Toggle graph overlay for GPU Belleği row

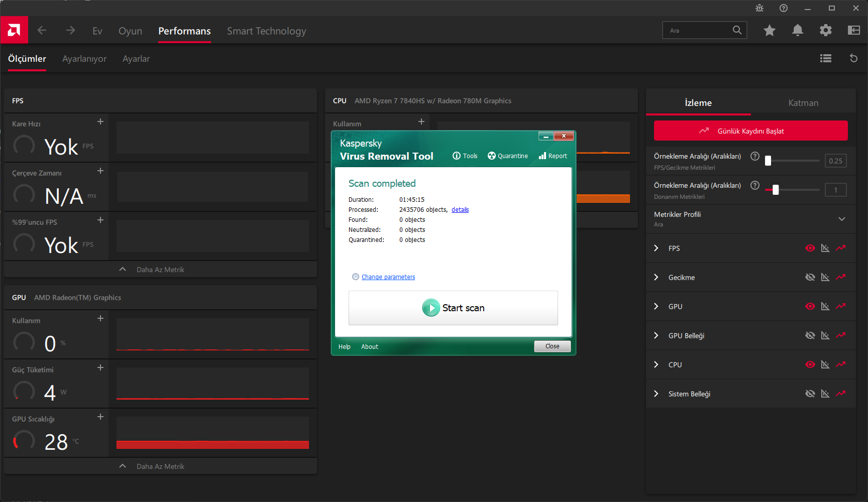pos(825,335)
